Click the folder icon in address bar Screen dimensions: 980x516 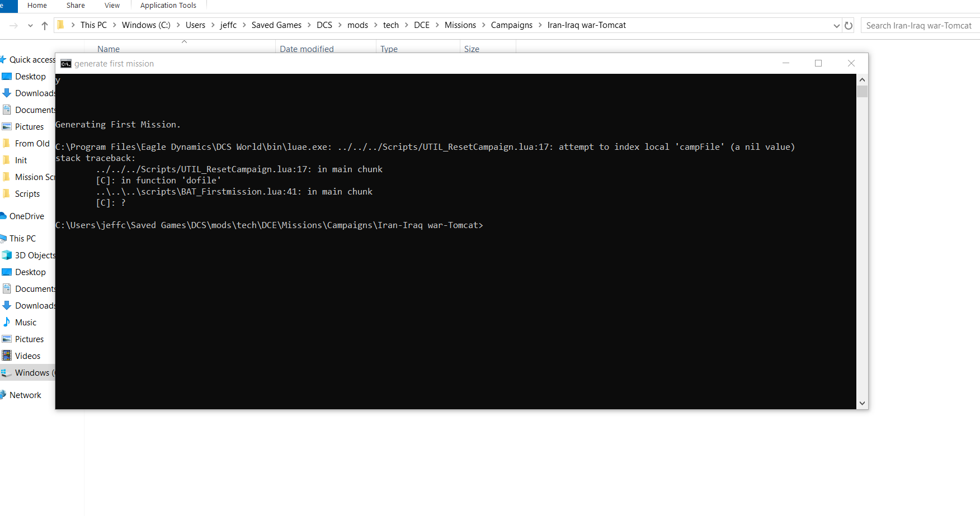(x=60, y=25)
